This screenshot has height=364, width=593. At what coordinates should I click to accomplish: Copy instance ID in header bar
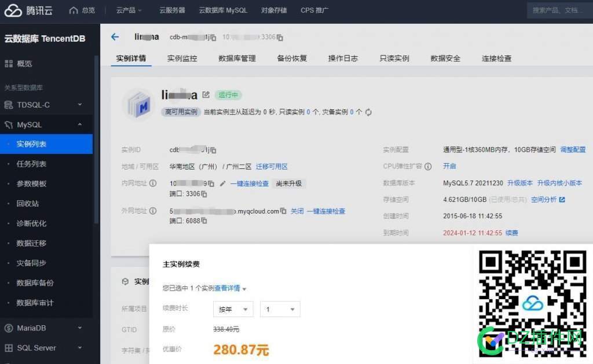pyautogui.click(x=213, y=38)
